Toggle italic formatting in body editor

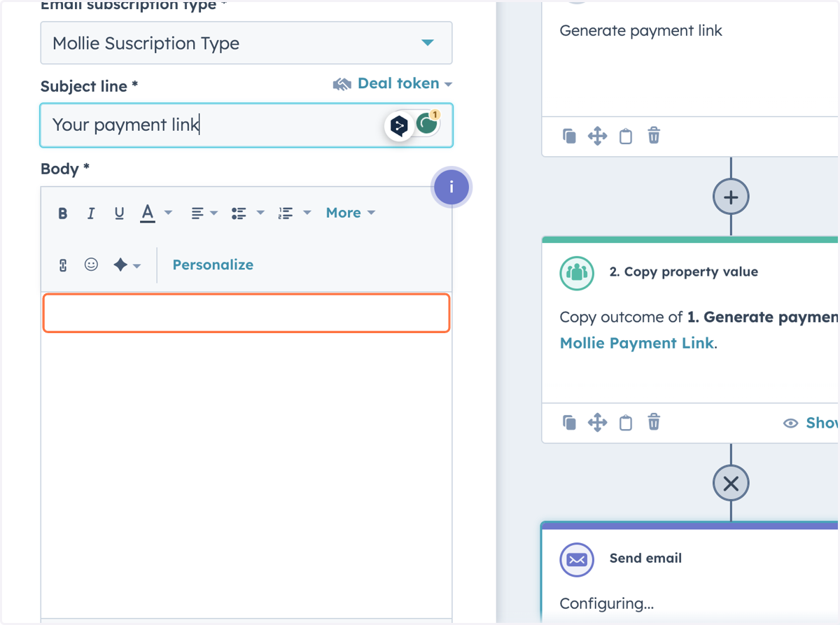91,213
